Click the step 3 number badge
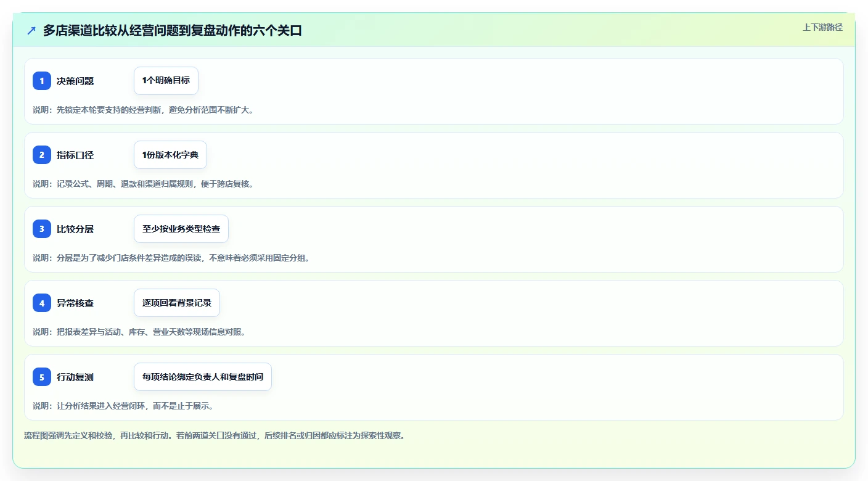This screenshot has height=481, width=868. click(42, 229)
